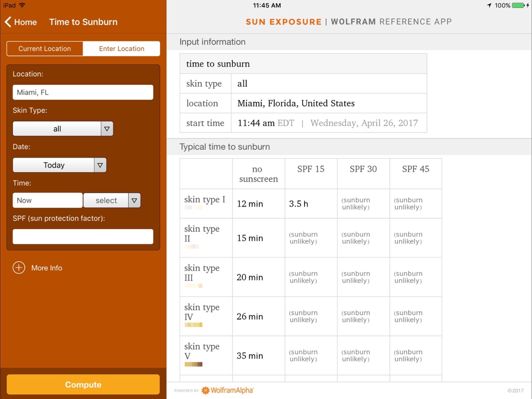This screenshot has height=399, width=532.
Task: Select the '3.5 h' cell
Action: tap(311, 203)
